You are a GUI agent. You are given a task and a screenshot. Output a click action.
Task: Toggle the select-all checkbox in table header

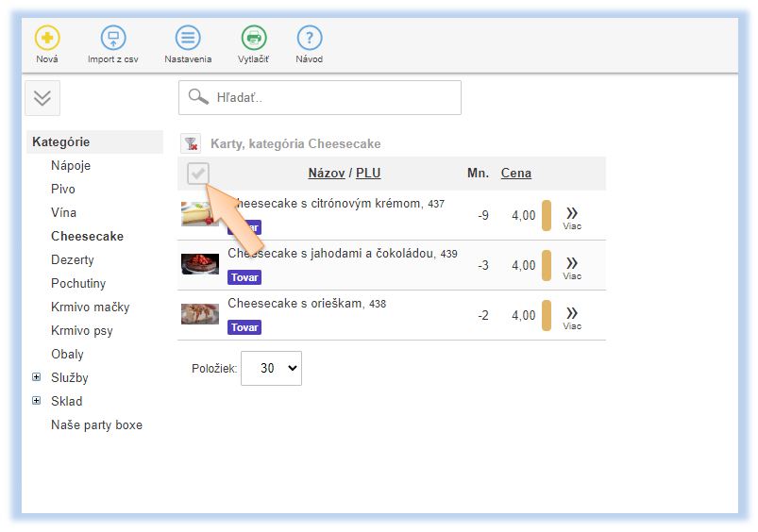(197, 174)
